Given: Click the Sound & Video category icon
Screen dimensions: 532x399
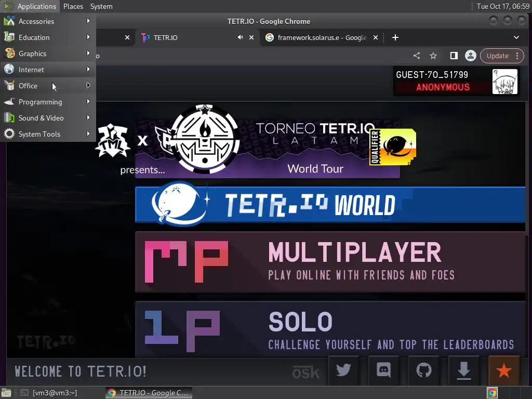Looking at the screenshot, I should pyautogui.click(x=9, y=118).
